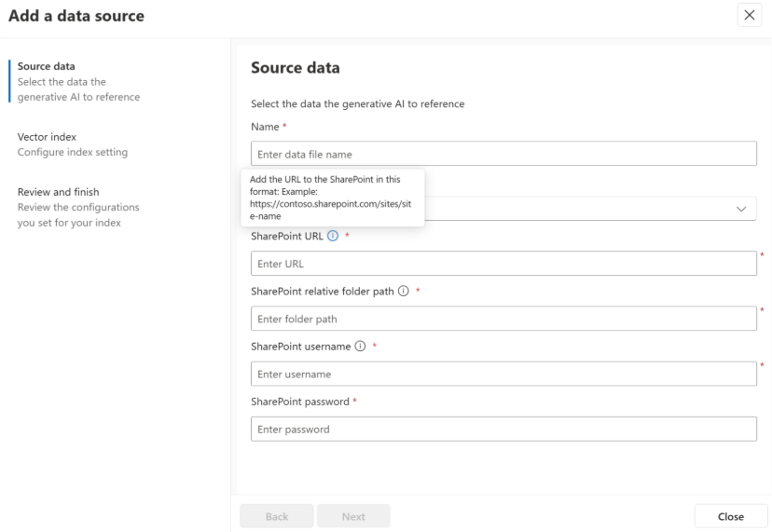
Task: Click the Back button
Action: click(277, 516)
